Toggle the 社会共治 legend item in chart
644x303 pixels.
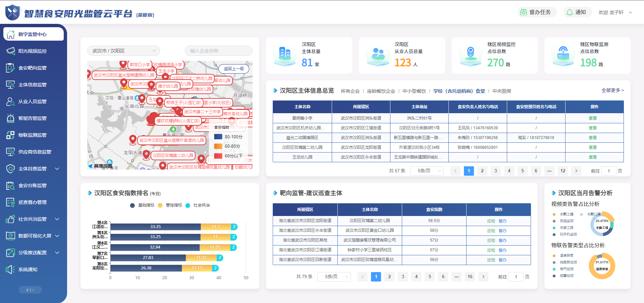pos(188,205)
